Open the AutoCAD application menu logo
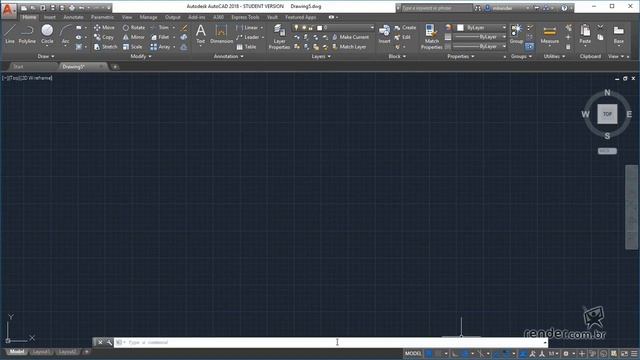 pyautogui.click(x=8, y=10)
